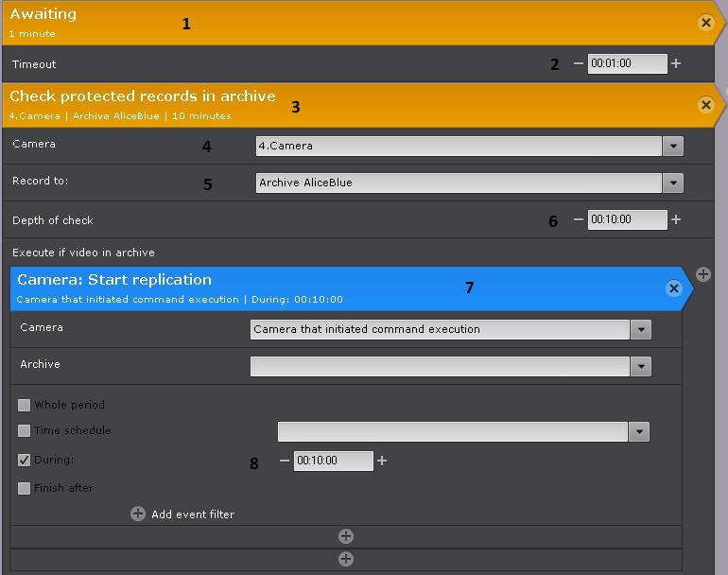Decrease Timeout value with minus icon
The image size is (728, 575).
(579, 64)
